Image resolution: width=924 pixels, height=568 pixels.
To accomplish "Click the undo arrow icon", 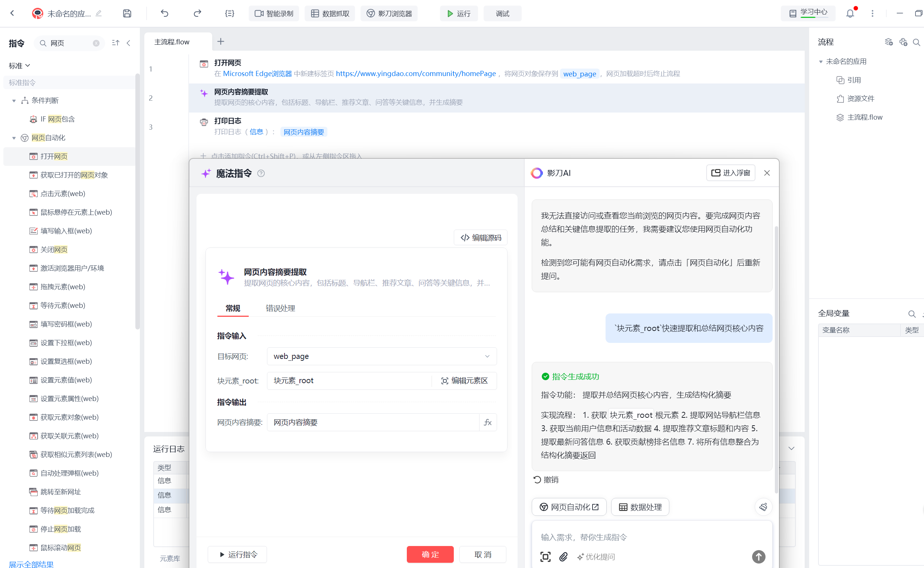I will click(164, 13).
